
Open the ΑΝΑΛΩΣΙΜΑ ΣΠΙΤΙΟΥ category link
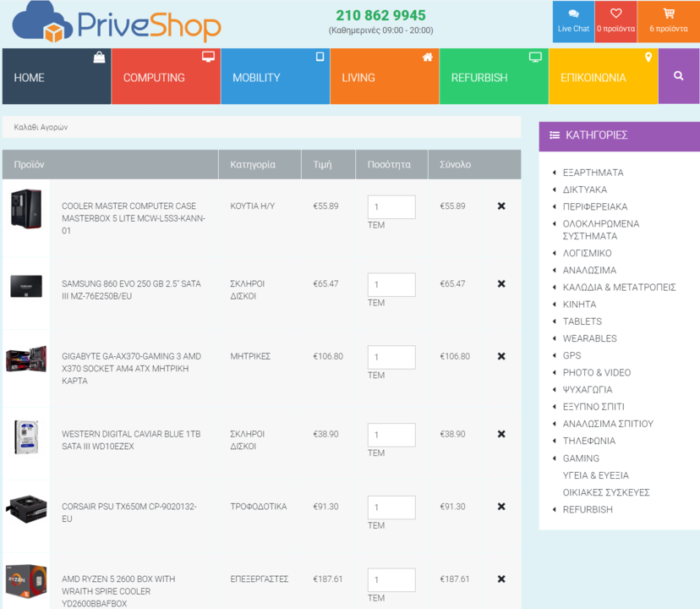click(x=608, y=424)
